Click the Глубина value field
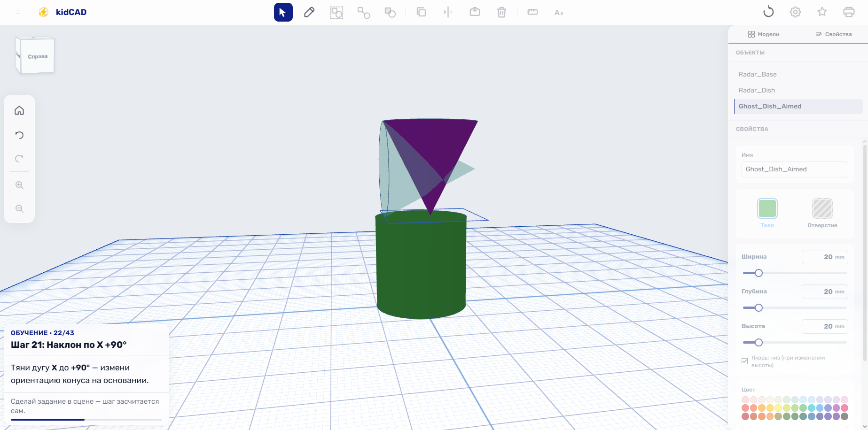 click(825, 292)
